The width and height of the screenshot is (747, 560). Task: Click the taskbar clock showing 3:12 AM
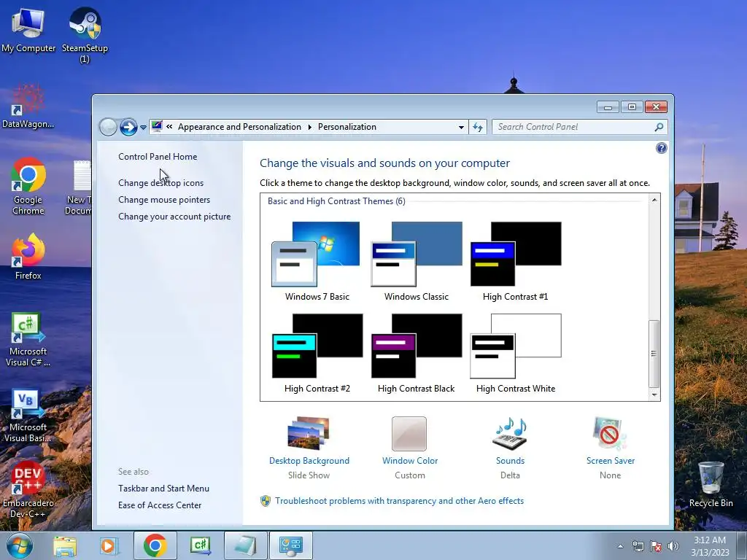pos(710,546)
